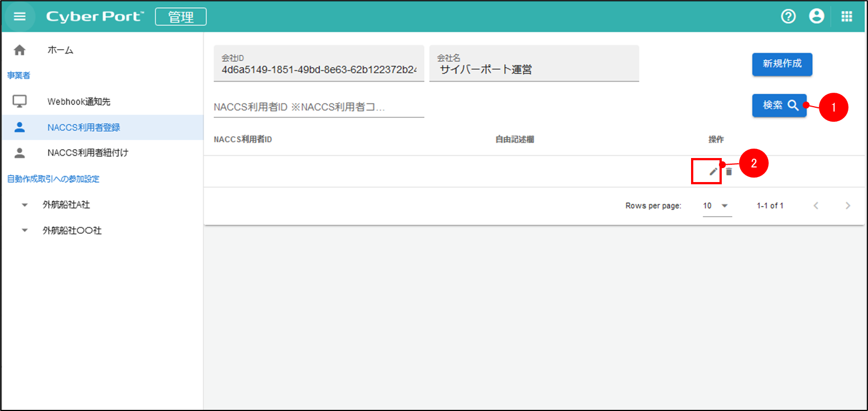Viewport: 868px width, 411px height.
Task: Go to next page with right chevron
Action: pyautogui.click(x=848, y=205)
